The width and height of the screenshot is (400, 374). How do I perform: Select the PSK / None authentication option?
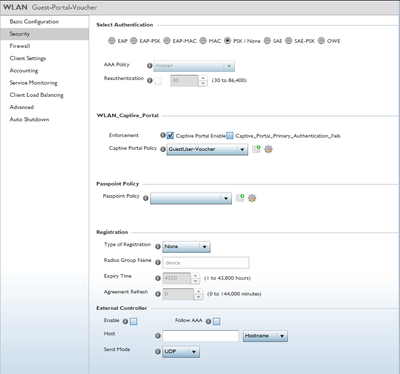pyautogui.click(x=227, y=41)
